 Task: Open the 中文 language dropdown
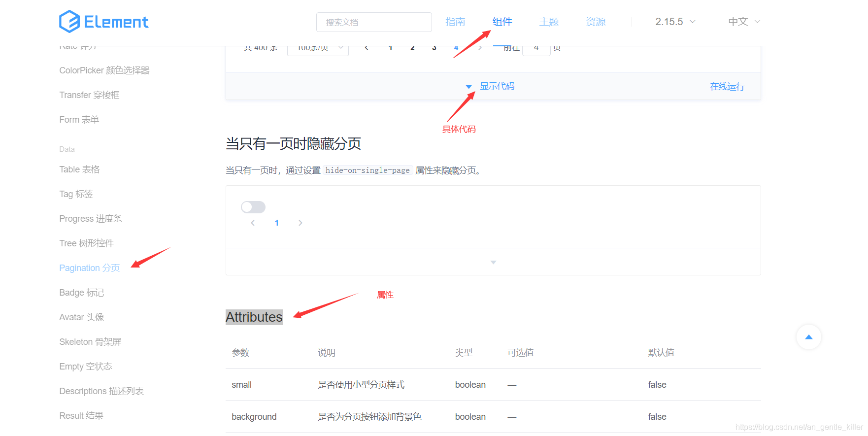(744, 22)
